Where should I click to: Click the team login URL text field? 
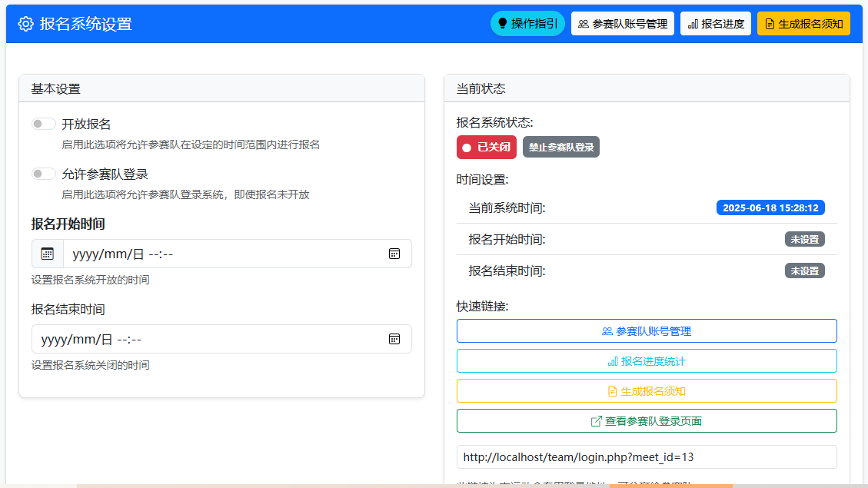click(x=647, y=456)
